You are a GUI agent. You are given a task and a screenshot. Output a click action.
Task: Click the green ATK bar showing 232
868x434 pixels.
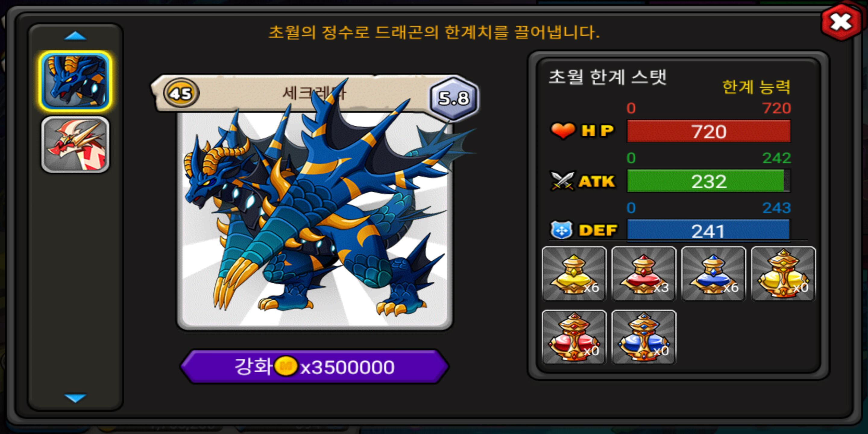(709, 181)
